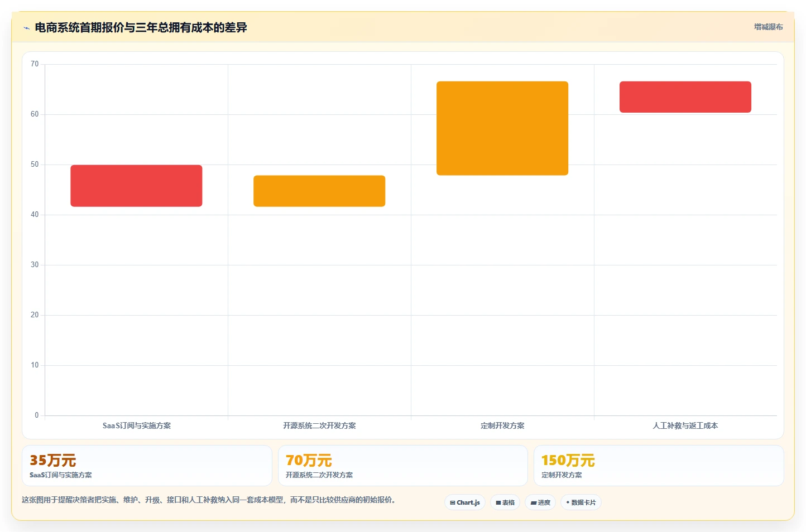The height and width of the screenshot is (532, 806).
Task: Open the 70万元 开源系统 data card
Action: point(403,466)
